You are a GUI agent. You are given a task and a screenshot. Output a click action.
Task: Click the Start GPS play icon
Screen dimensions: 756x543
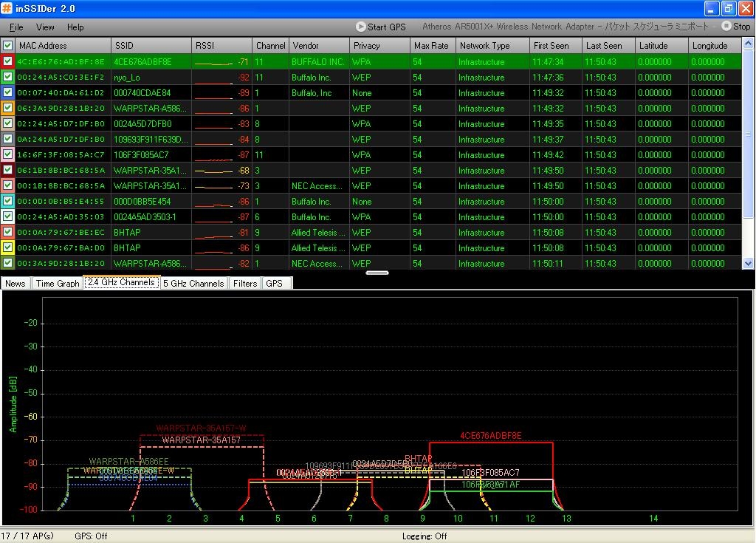361,27
